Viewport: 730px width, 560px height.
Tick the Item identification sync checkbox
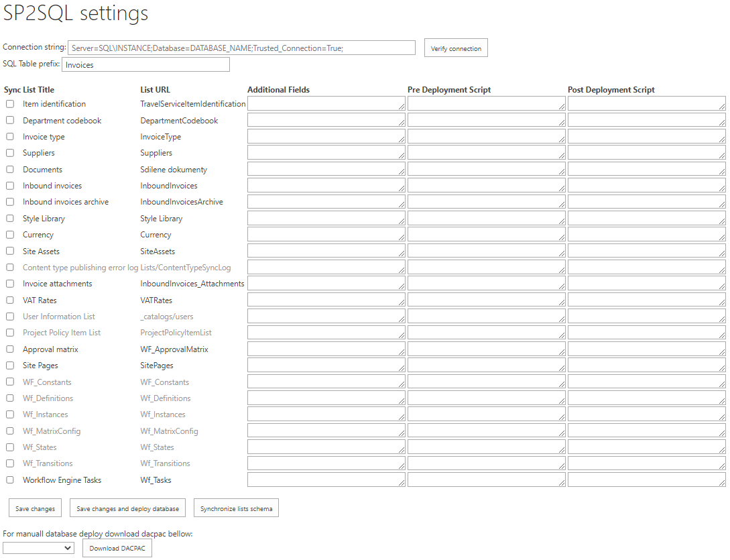(10, 104)
